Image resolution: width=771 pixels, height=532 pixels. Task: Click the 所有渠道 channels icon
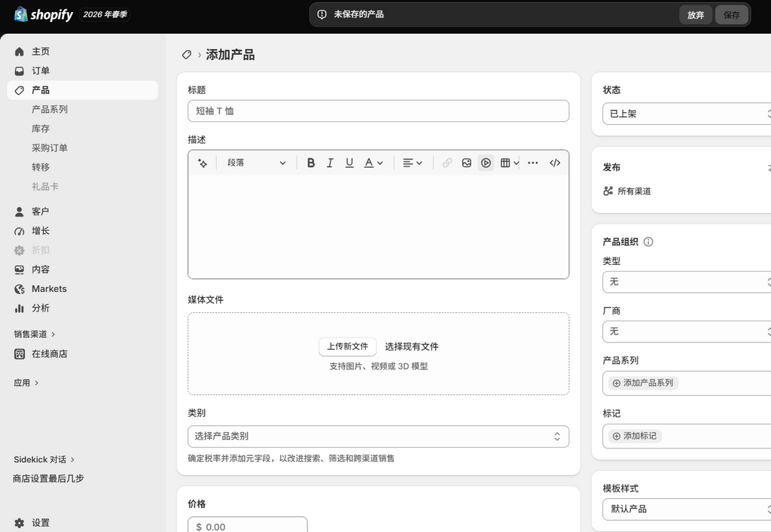point(608,191)
